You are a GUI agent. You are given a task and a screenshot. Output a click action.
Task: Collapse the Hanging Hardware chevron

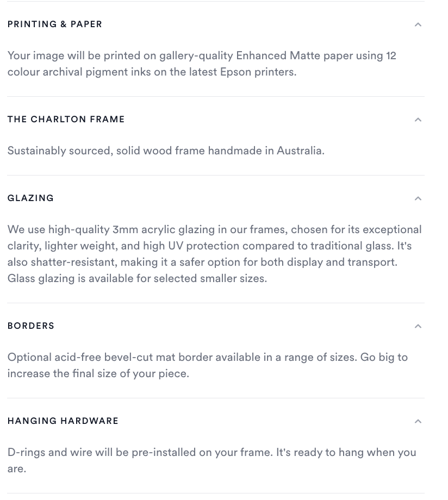pos(418,421)
